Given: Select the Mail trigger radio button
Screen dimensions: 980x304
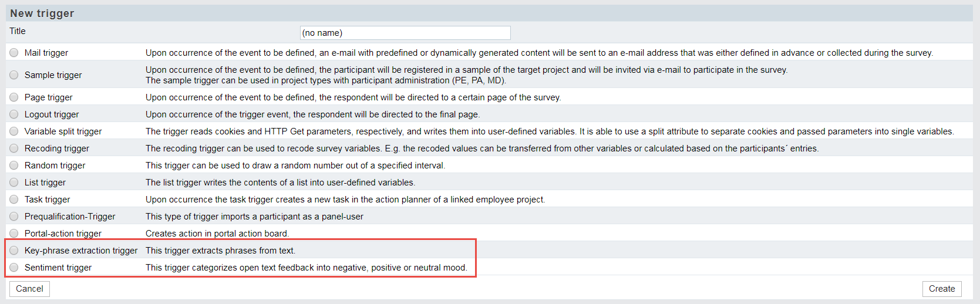Looking at the screenshot, I should tap(14, 53).
